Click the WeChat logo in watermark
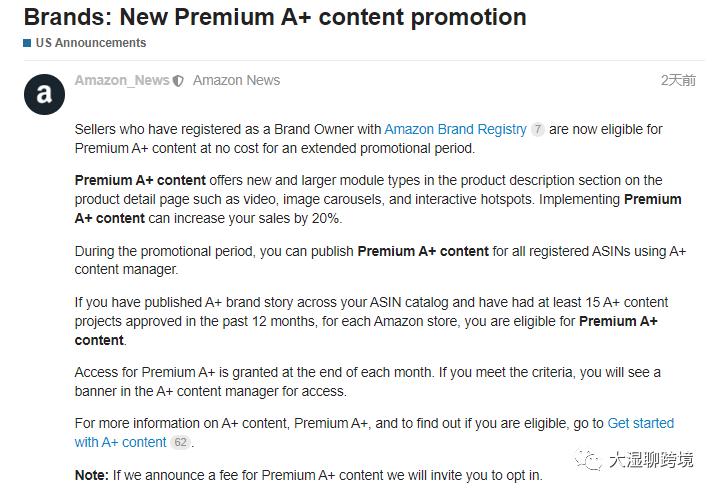The image size is (716, 491). (x=588, y=459)
